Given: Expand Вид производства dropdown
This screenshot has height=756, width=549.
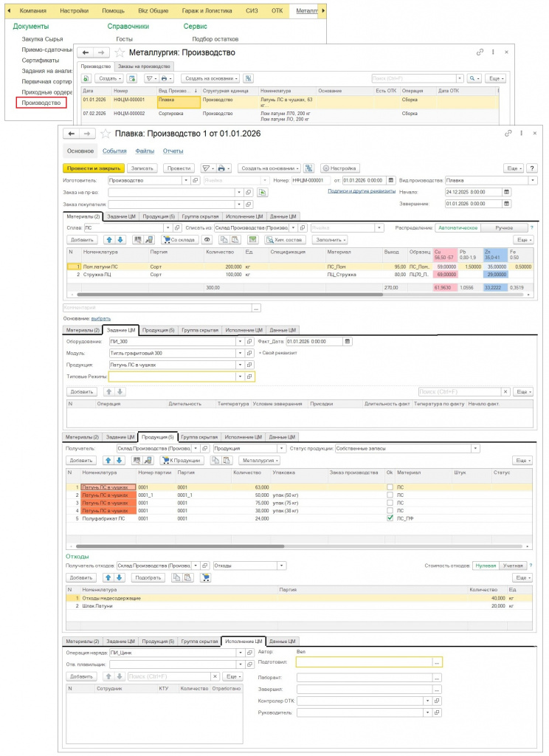Looking at the screenshot, I should click(x=533, y=180).
